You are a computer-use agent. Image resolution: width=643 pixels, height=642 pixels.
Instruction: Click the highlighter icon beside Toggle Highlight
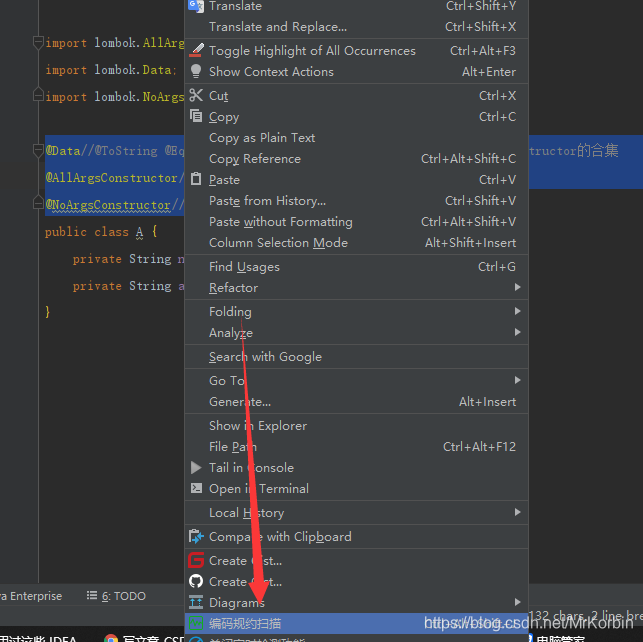click(x=196, y=50)
